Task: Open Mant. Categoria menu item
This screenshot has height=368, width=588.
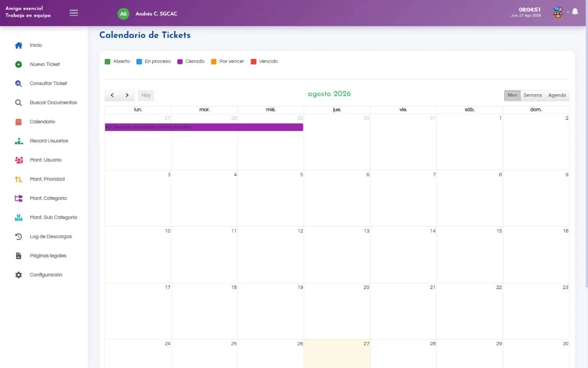Action: (x=48, y=198)
